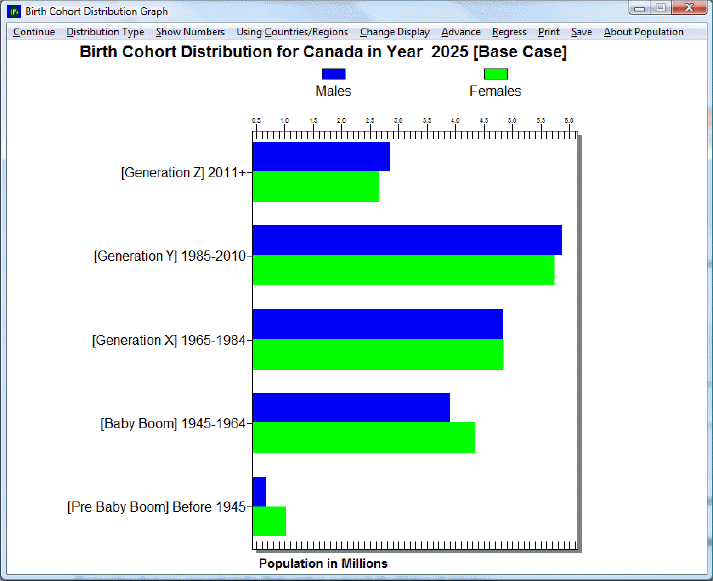Click Advance in the menu bar
Image resolution: width=713 pixels, height=581 pixels.
[x=461, y=32]
